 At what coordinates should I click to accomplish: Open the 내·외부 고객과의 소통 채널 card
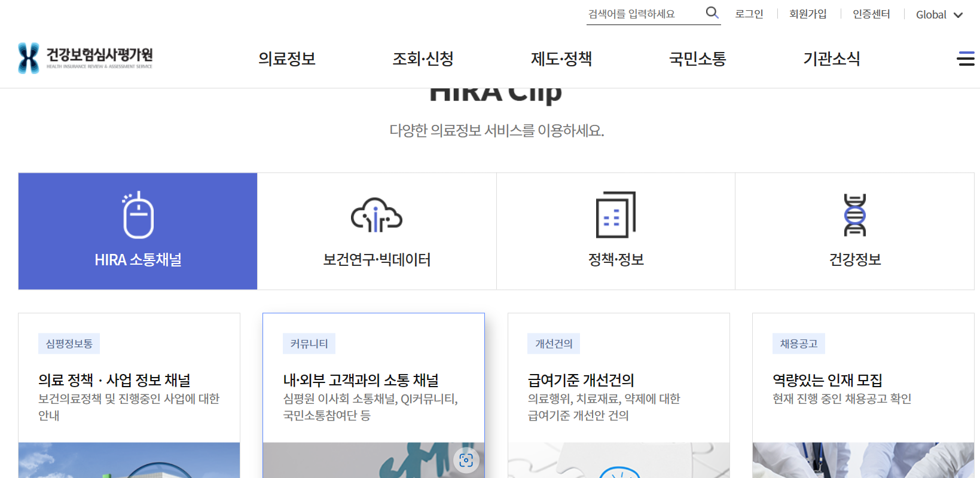[x=374, y=396]
